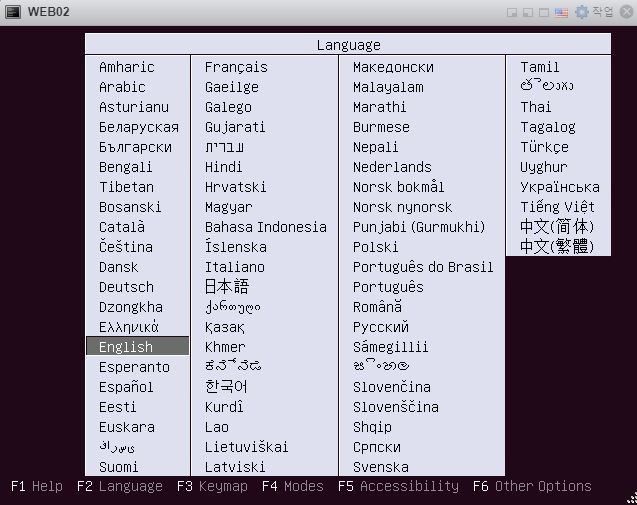Pick Polski language
This screenshot has width=637, height=505.
[375, 247]
